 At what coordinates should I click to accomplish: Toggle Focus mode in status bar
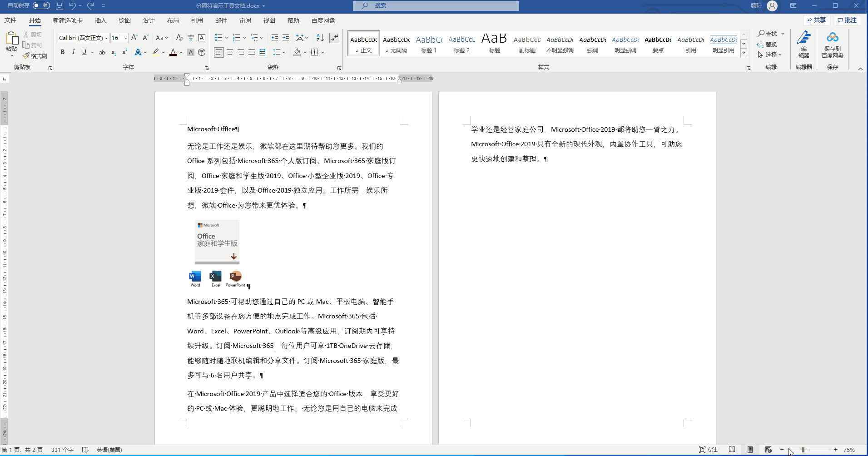click(709, 450)
